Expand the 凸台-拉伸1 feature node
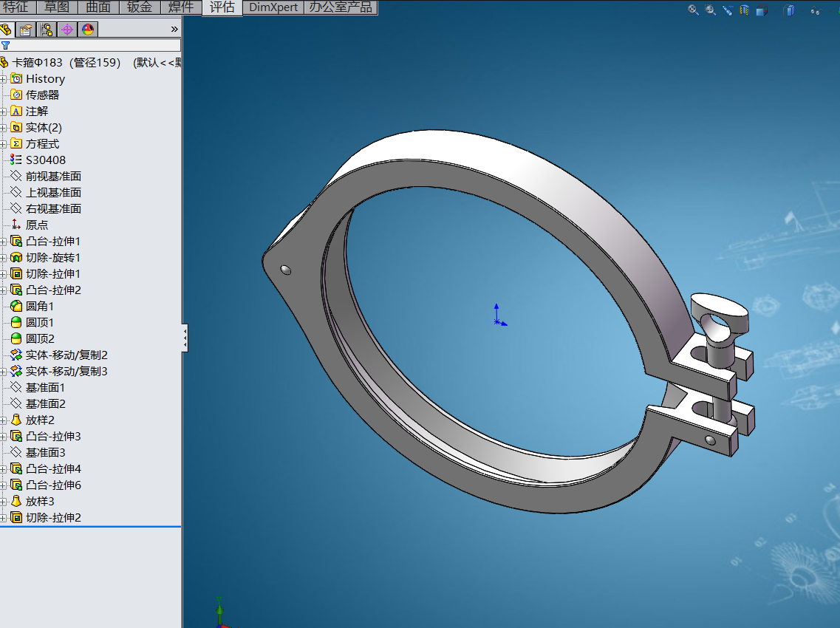 (3, 242)
